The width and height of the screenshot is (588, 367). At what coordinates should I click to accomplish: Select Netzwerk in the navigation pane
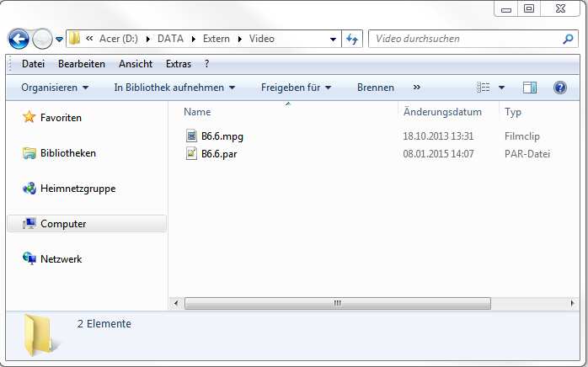(x=61, y=259)
